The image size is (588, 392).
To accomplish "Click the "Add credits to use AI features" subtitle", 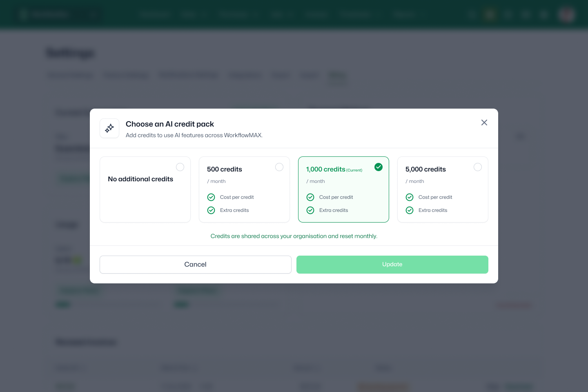I will point(194,135).
